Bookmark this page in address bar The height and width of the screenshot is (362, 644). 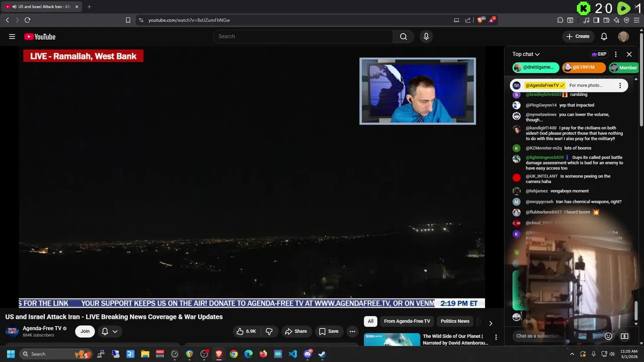coord(128,20)
